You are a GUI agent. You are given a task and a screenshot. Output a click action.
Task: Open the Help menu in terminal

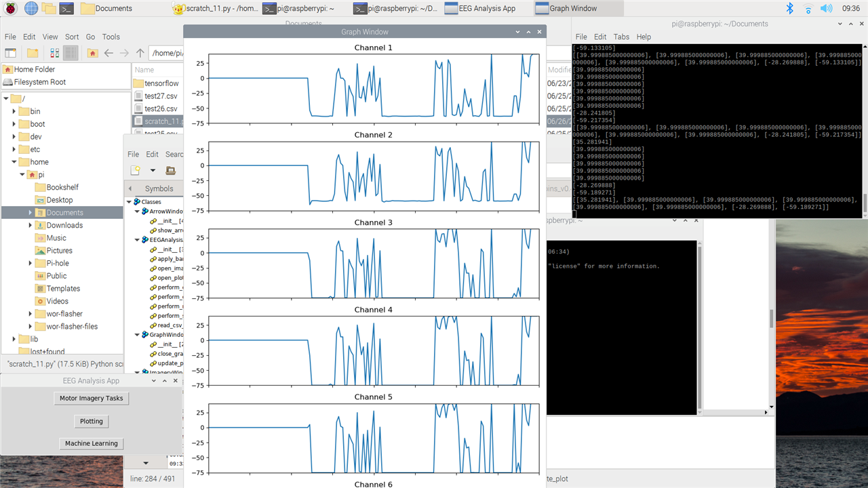tap(644, 37)
